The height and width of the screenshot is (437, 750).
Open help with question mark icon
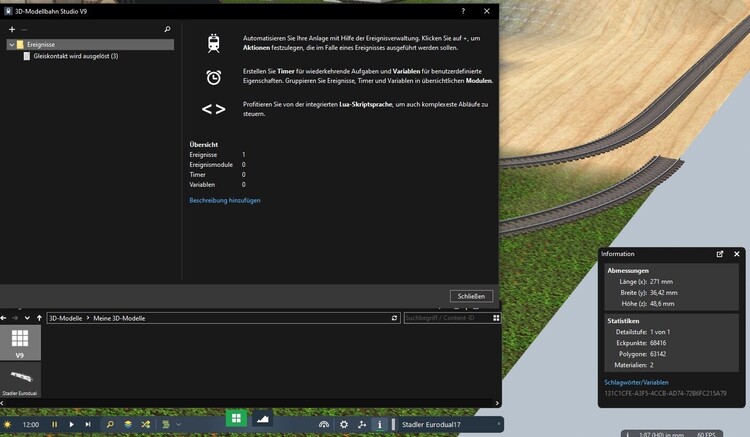click(x=462, y=10)
